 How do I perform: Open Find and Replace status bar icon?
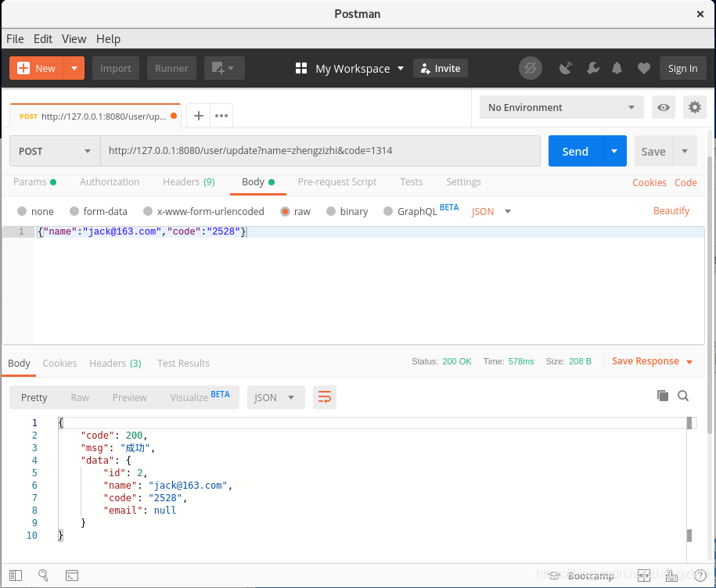43,575
